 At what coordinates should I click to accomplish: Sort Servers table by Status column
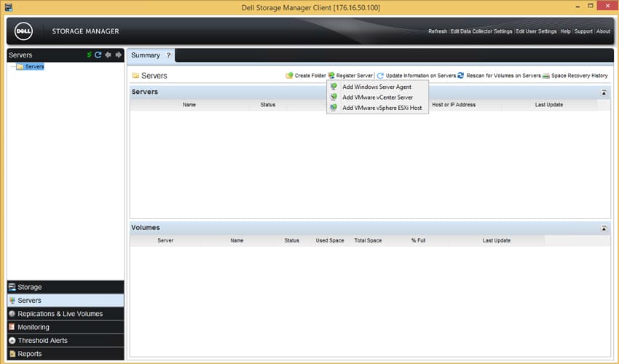[x=268, y=105]
